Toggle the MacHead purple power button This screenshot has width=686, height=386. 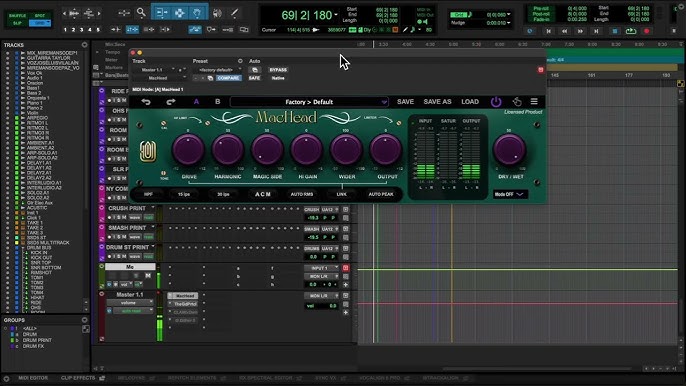coord(496,102)
